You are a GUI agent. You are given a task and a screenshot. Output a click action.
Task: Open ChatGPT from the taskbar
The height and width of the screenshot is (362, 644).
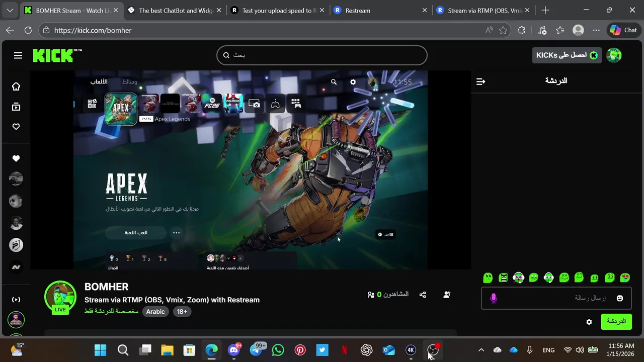(366, 350)
